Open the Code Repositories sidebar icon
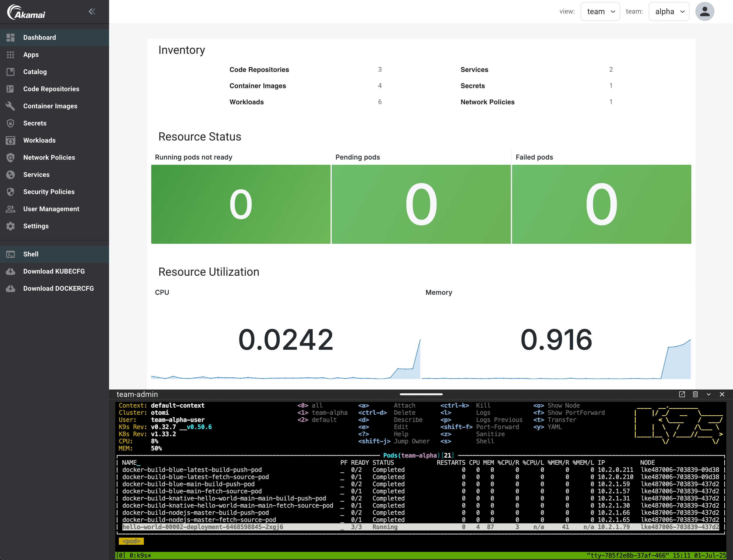 coord(10,89)
